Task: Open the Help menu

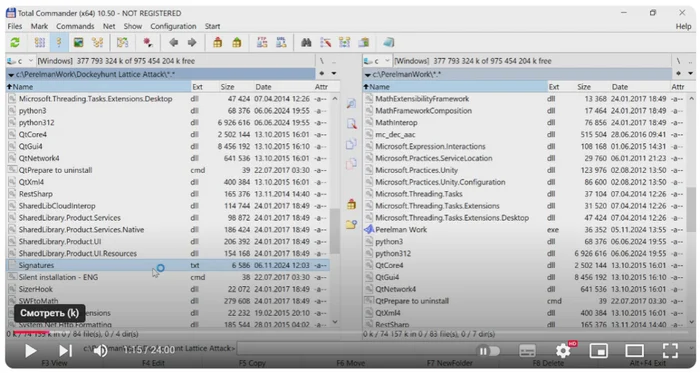Action: [x=683, y=26]
